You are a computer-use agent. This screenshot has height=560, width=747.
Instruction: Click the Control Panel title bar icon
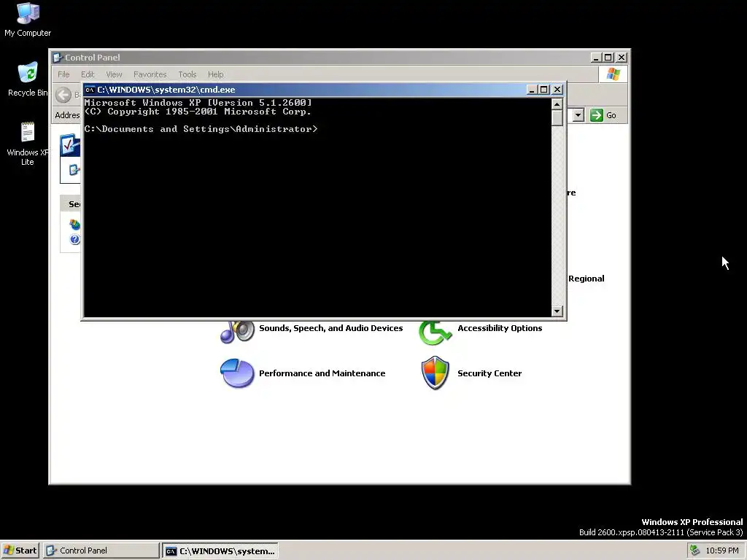[x=58, y=58]
